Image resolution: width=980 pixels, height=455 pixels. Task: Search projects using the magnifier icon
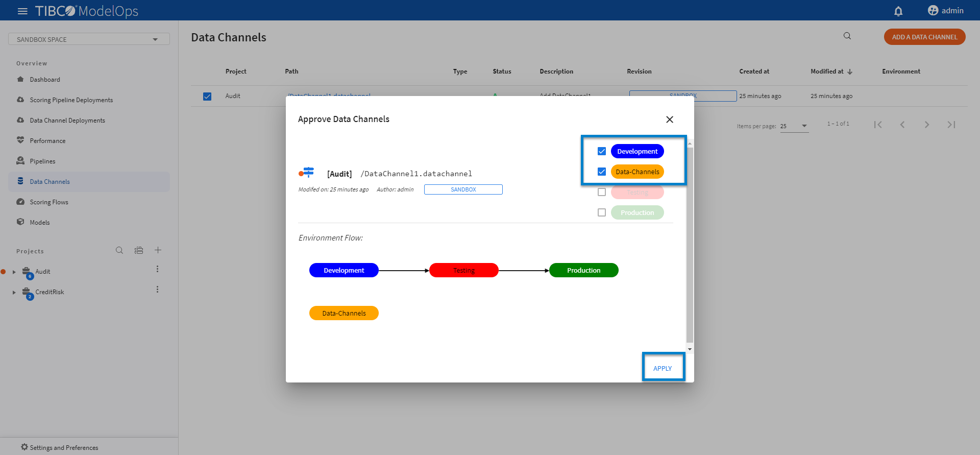coord(119,250)
